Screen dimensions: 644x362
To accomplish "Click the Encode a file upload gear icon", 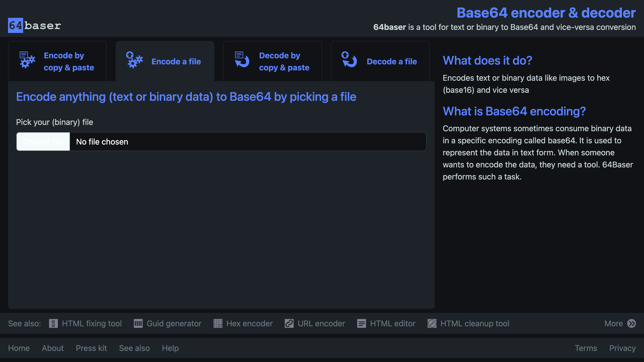I will click(x=134, y=60).
